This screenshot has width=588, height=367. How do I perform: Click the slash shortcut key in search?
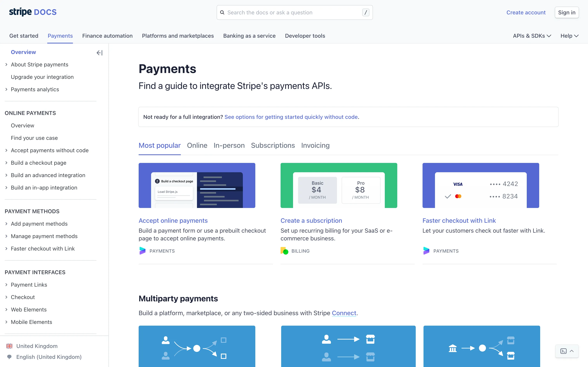pyautogui.click(x=365, y=12)
